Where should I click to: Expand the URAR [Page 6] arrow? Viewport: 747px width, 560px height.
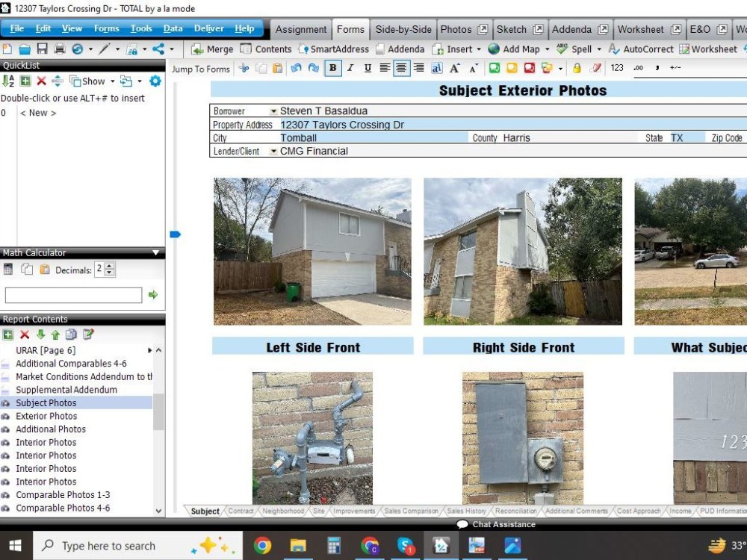tap(149, 350)
